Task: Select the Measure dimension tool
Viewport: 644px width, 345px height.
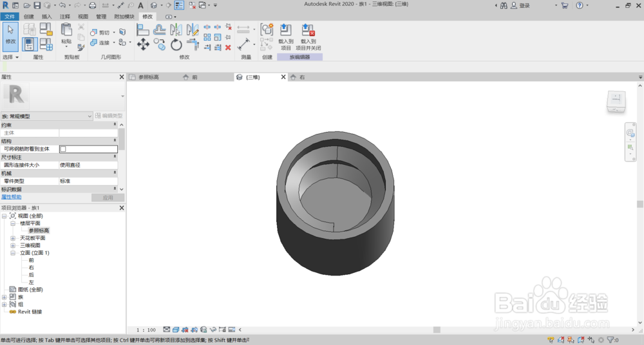Action: click(x=243, y=44)
